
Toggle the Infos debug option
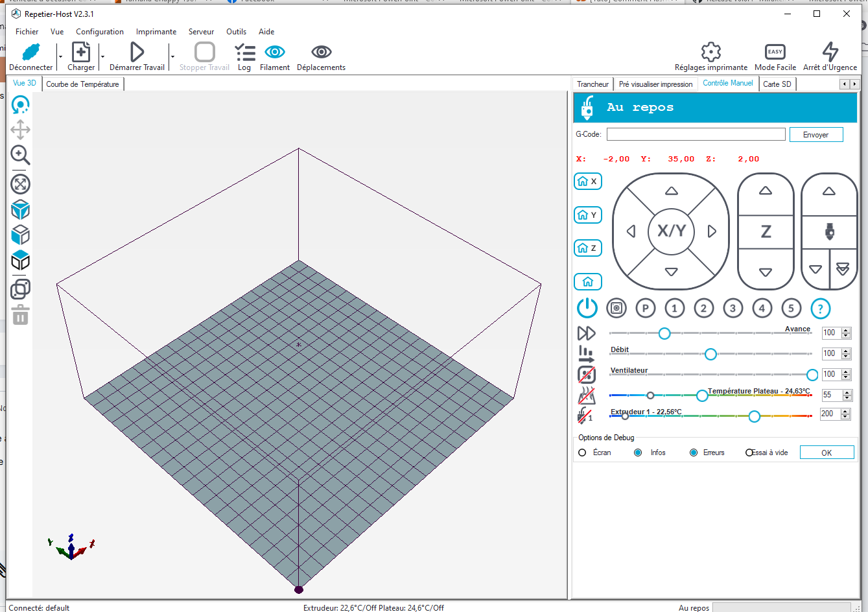click(638, 453)
